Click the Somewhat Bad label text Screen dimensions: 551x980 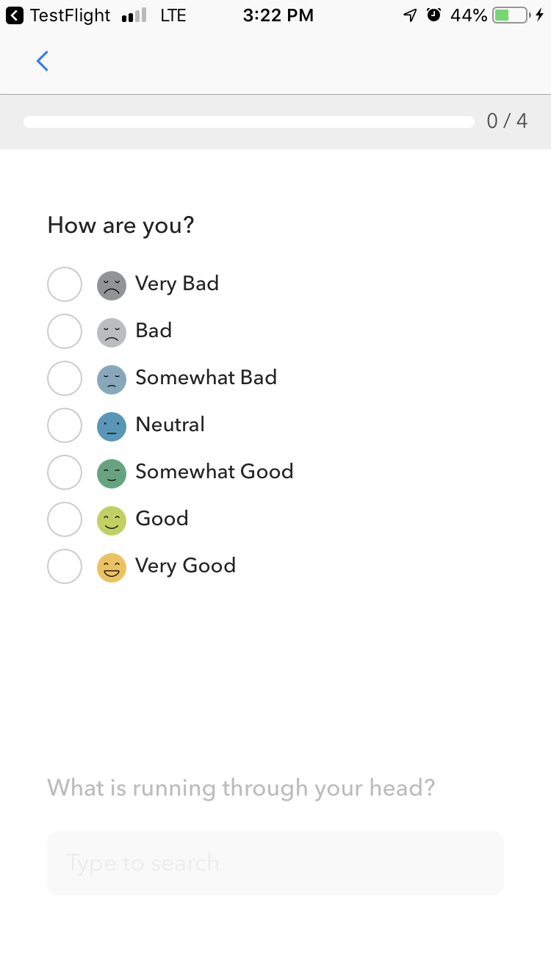click(206, 378)
